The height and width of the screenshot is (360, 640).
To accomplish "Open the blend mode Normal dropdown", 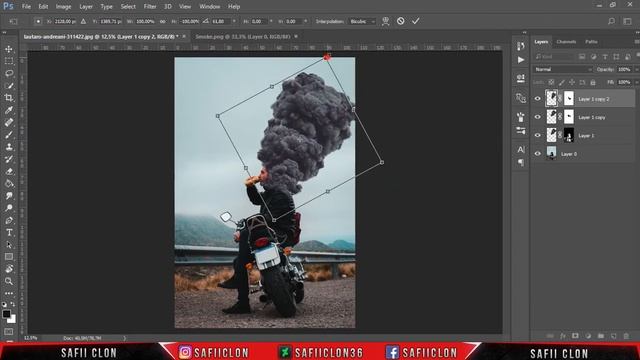I will [x=562, y=69].
